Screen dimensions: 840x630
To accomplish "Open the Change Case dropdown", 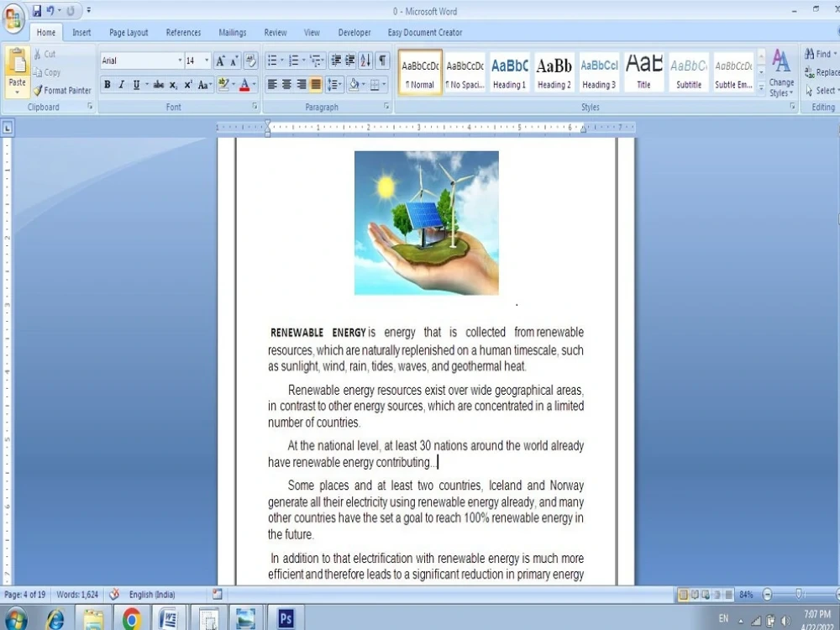I will coord(205,85).
